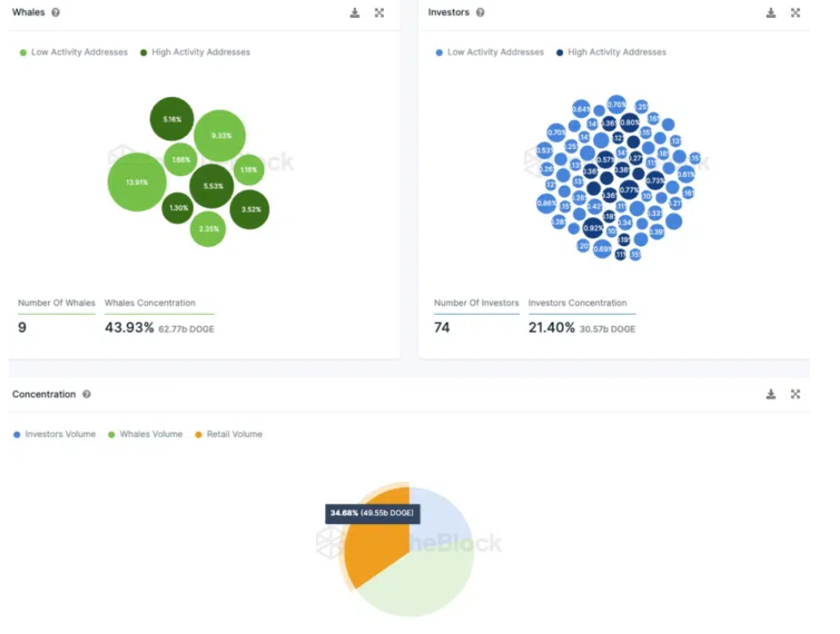Open help tooltip next to Whales title

tap(56, 13)
